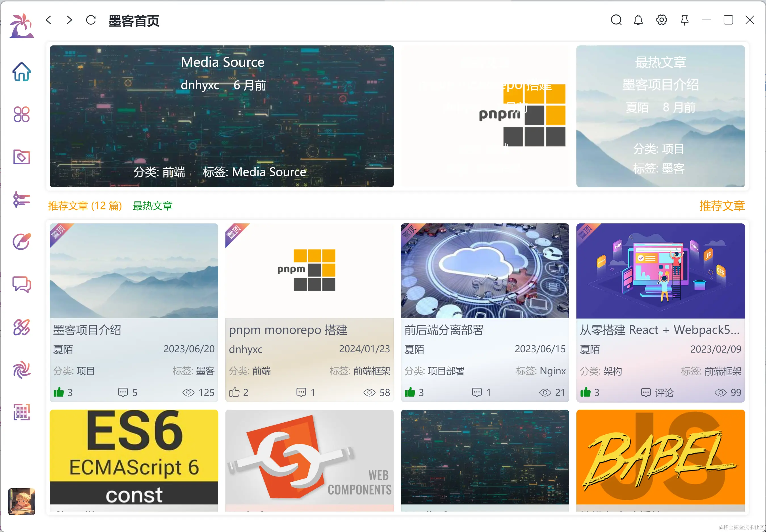Image resolution: width=766 pixels, height=532 pixels.
Task: Pin the window with pushpin icon
Action: click(x=684, y=20)
